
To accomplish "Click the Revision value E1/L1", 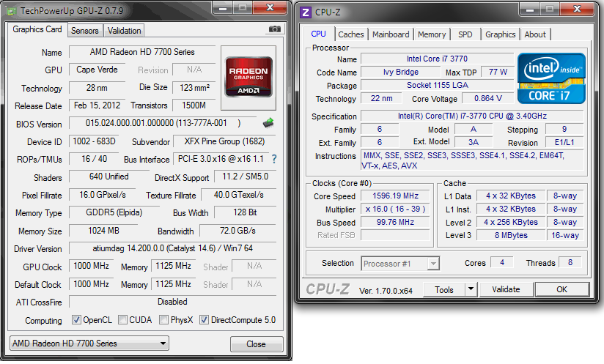I will tap(564, 142).
